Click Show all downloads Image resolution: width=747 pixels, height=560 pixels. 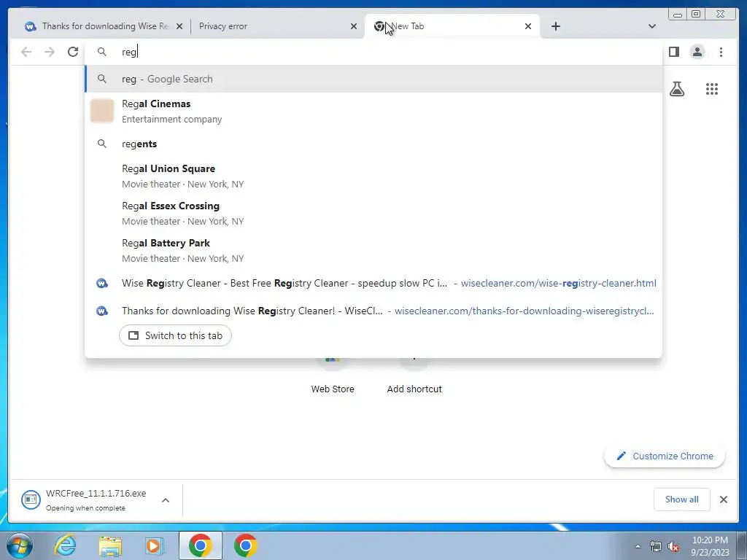tap(682, 499)
